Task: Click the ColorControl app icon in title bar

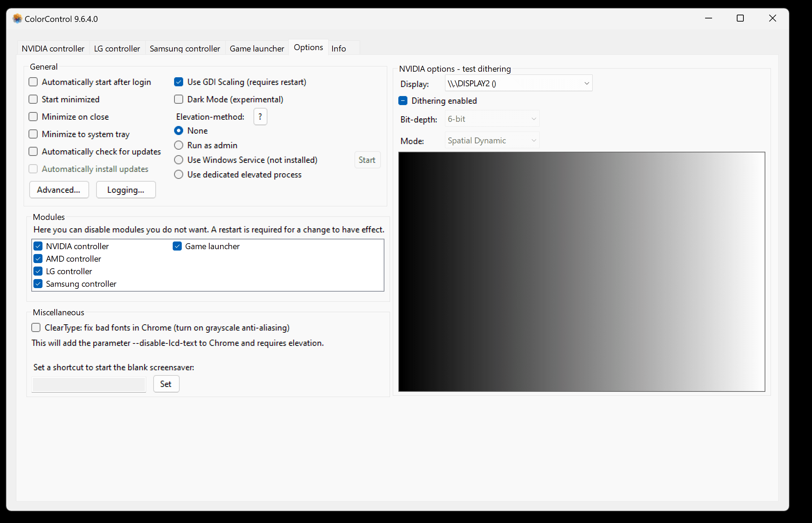Action: point(17,19)
